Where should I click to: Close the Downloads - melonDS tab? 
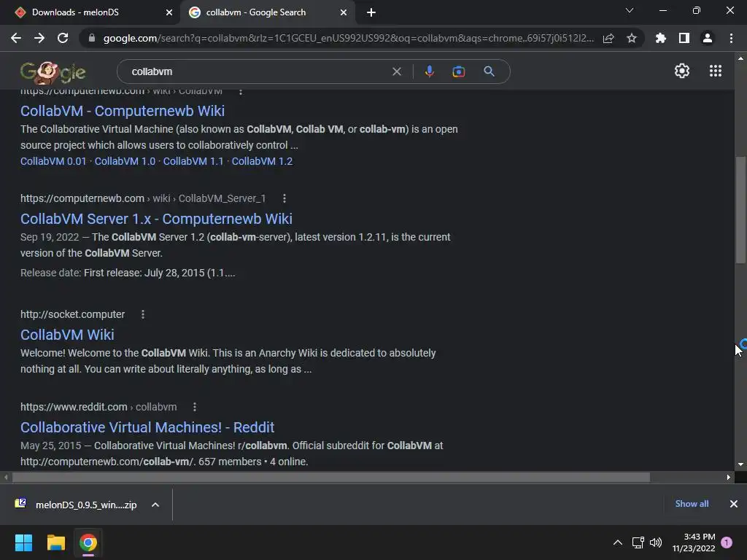169,12
